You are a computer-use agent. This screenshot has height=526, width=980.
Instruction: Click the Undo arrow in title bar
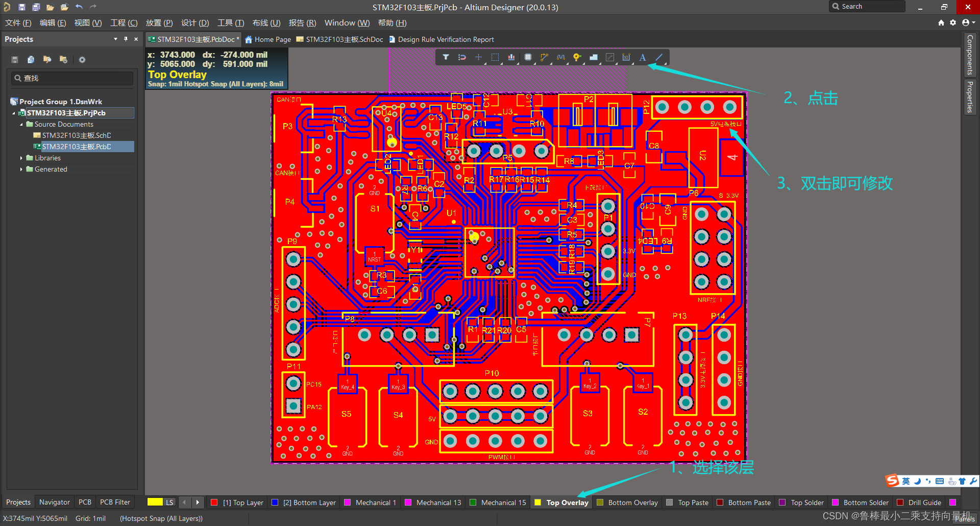[79, 7]
